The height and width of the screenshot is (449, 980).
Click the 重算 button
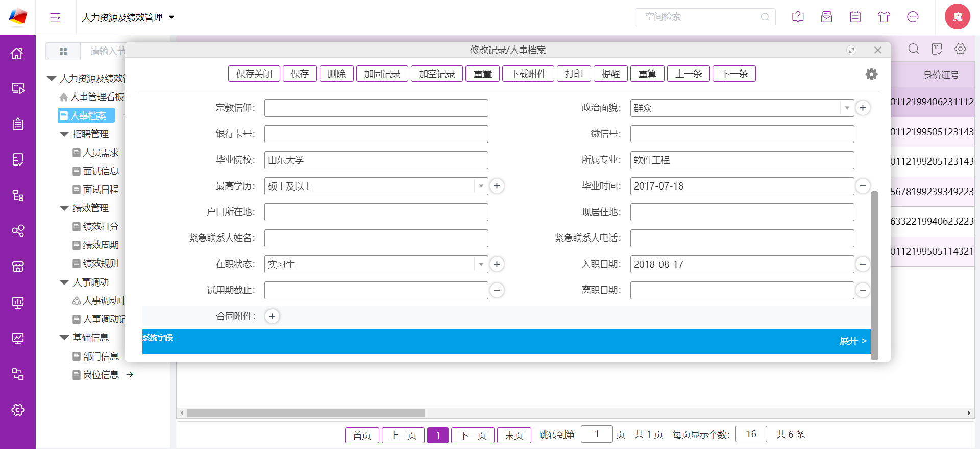click(x=647, y=74)
